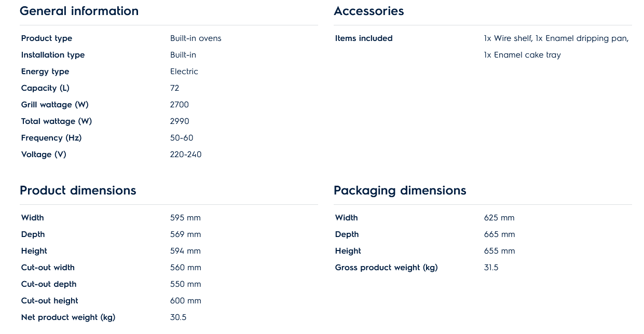644x334 pixels.
Task: Click the Packaging dimensions heading
Action: 400,190
